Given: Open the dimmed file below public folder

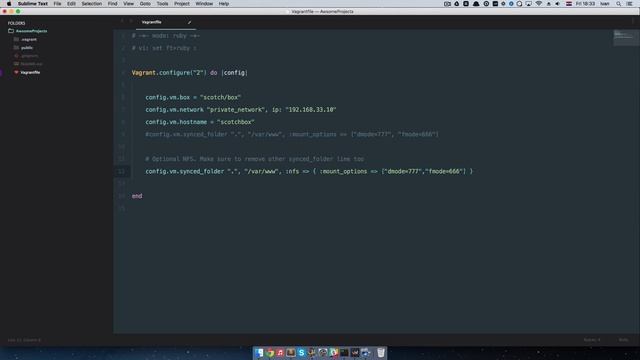Looking at the screenshot, I should coord(29,56).
